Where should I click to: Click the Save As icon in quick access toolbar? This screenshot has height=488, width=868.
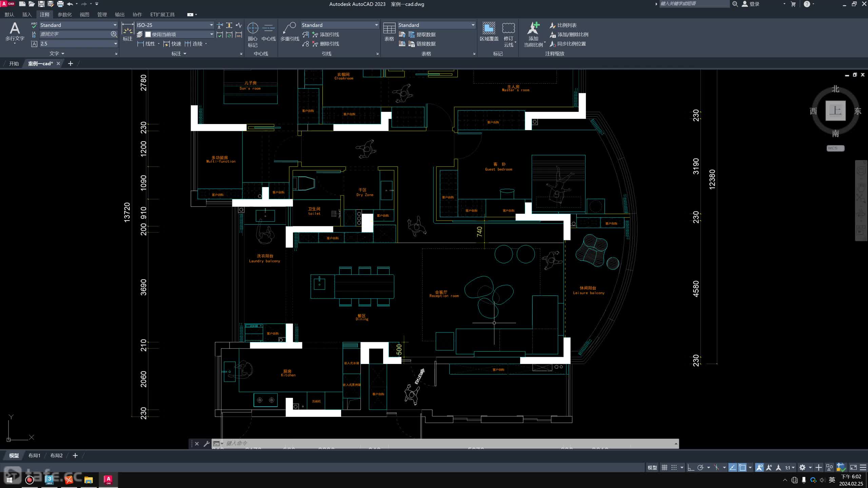click(x=51, y=4)
